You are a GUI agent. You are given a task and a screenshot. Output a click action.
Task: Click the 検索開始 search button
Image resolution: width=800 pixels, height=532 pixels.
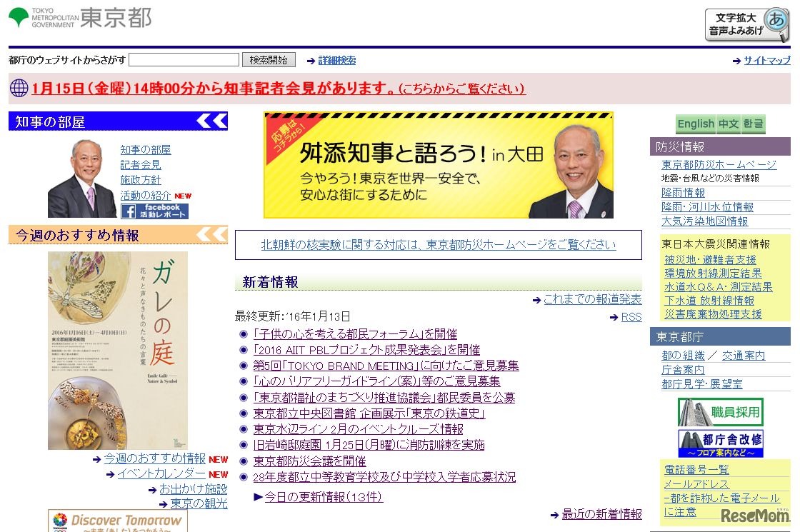point(269,60)
